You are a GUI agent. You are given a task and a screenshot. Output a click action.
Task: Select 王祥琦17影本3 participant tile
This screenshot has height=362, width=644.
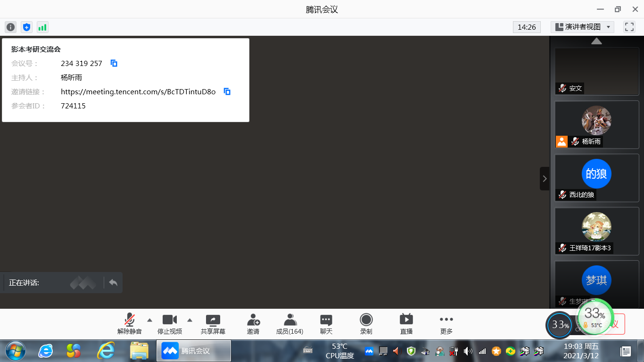tap(596, 231)
